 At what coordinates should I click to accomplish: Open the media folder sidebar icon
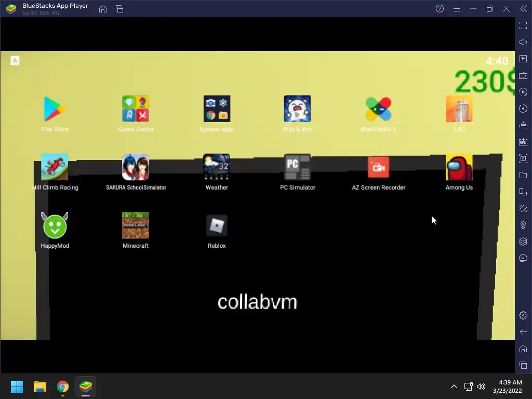(x=523, y=175)
